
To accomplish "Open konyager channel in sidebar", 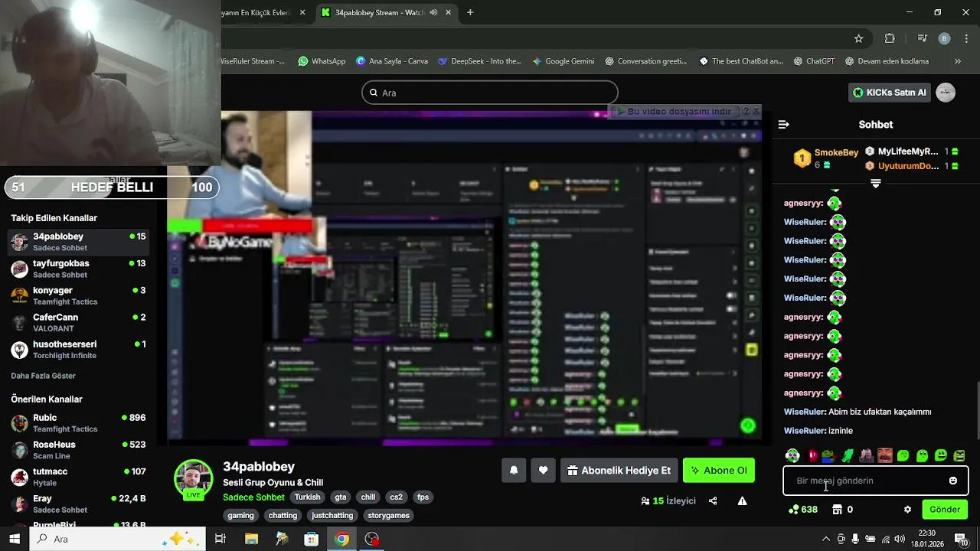I will click(78, 295).
